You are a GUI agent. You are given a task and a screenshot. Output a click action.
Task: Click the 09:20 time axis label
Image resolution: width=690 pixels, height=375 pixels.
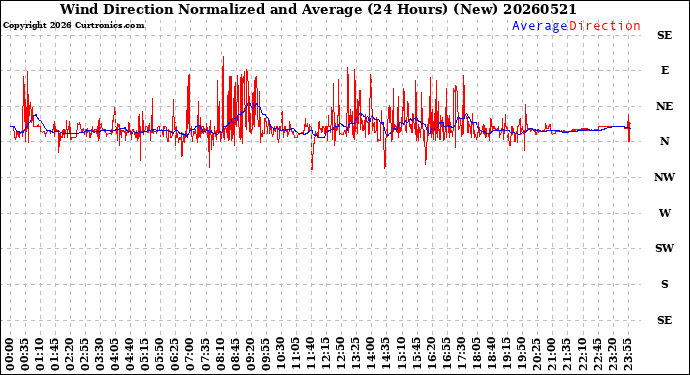point(250,354)
